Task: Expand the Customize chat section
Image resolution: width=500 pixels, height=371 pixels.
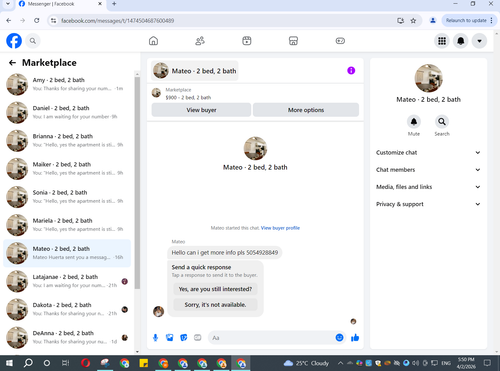Action: 428,152
